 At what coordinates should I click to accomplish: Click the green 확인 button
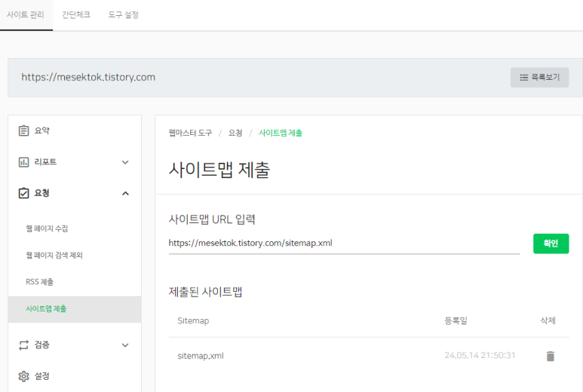click(551, 243)
